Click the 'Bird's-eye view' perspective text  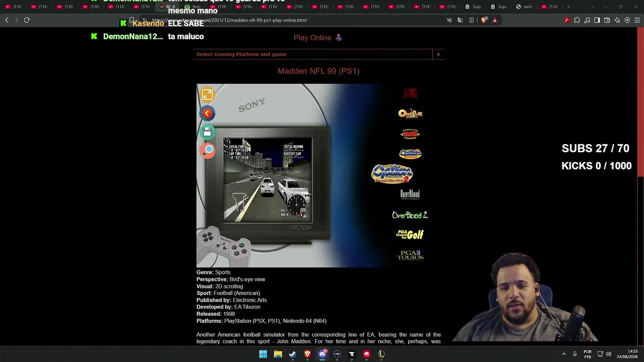[x=247, y=279]
